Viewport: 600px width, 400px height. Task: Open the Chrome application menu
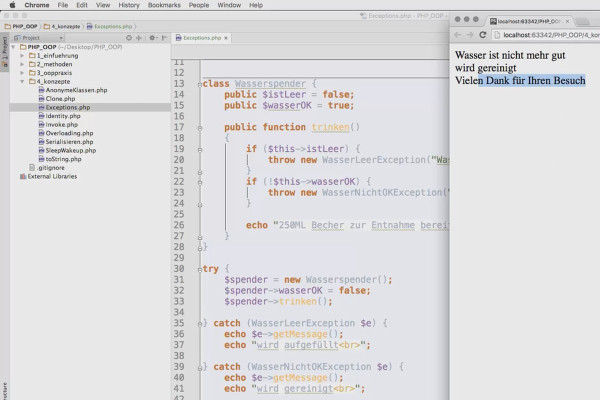click(x=37, y=5)
